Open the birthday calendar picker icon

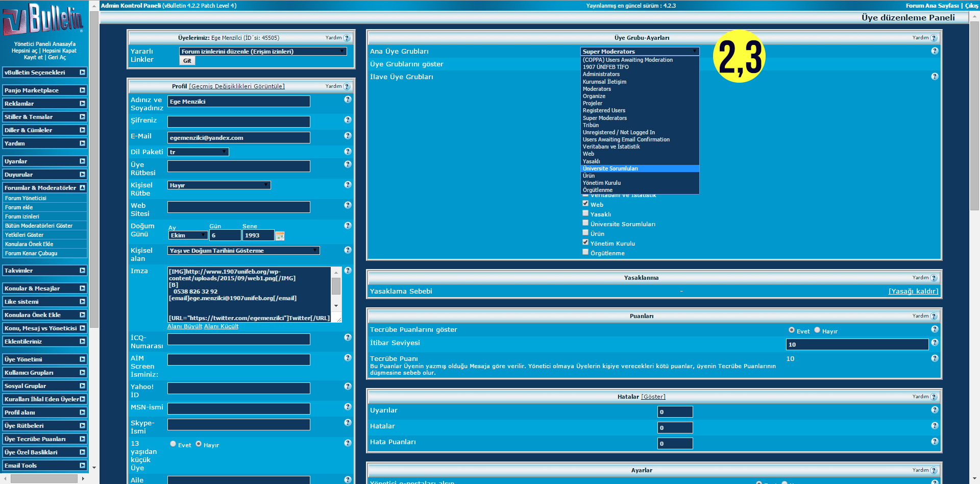click(x=280, y=236)
